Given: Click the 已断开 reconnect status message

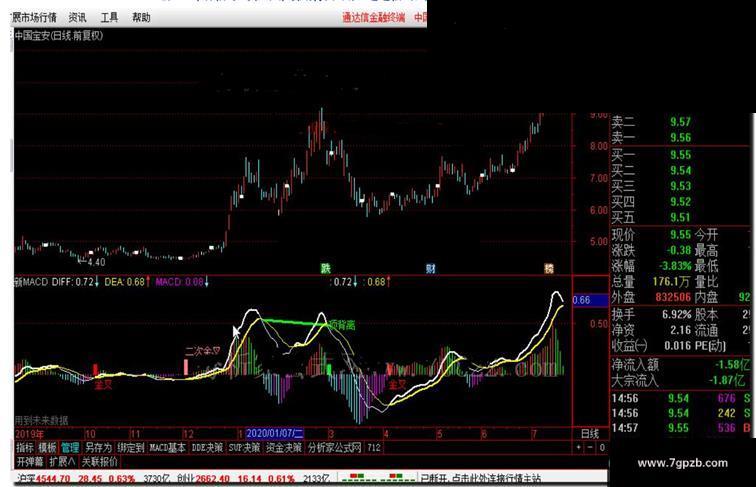Looking at the screenshot, I should click(x=480, y=478).
